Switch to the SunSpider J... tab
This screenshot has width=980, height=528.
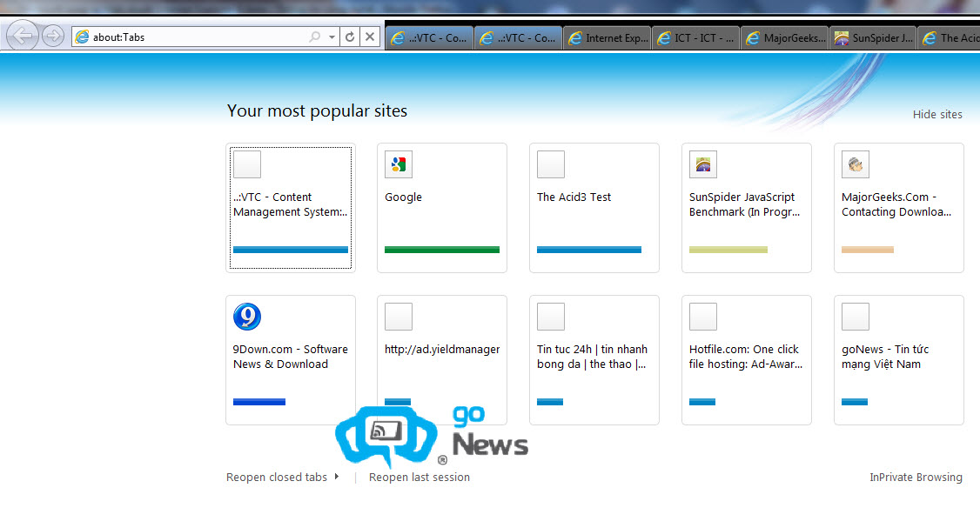(x=873, y=38)
